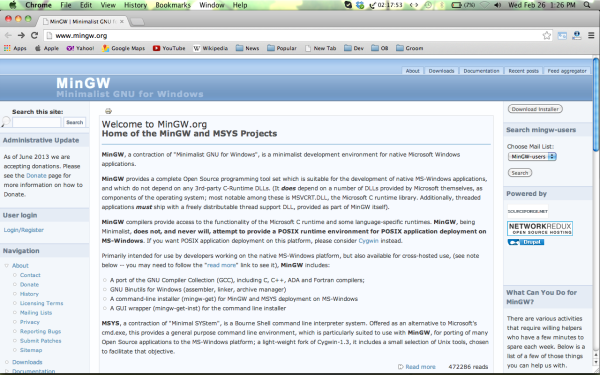Expand the Downloads navigation item
This screenshot has height=375, width=600.
pyautogui.click(x=7, y=362)
